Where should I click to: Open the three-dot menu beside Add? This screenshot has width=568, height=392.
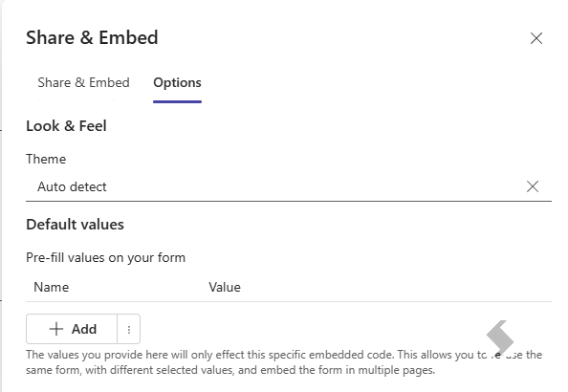point(128,329)
